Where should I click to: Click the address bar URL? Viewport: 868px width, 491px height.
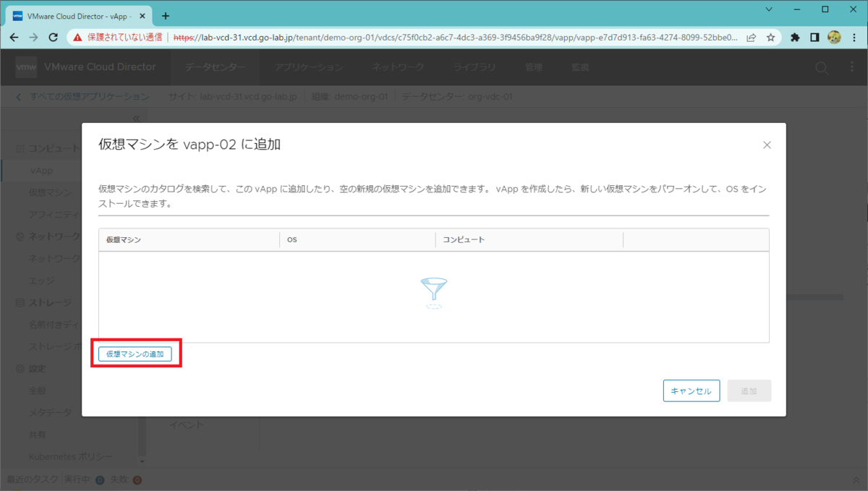pos(456,37)
